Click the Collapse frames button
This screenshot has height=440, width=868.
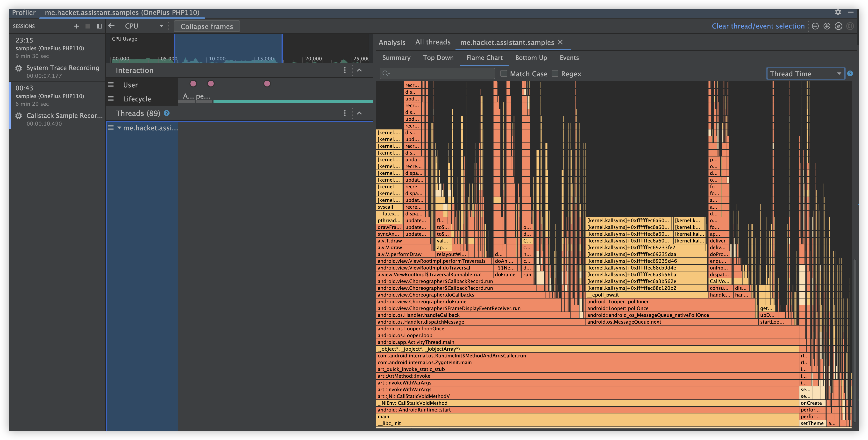coord(206,26)
